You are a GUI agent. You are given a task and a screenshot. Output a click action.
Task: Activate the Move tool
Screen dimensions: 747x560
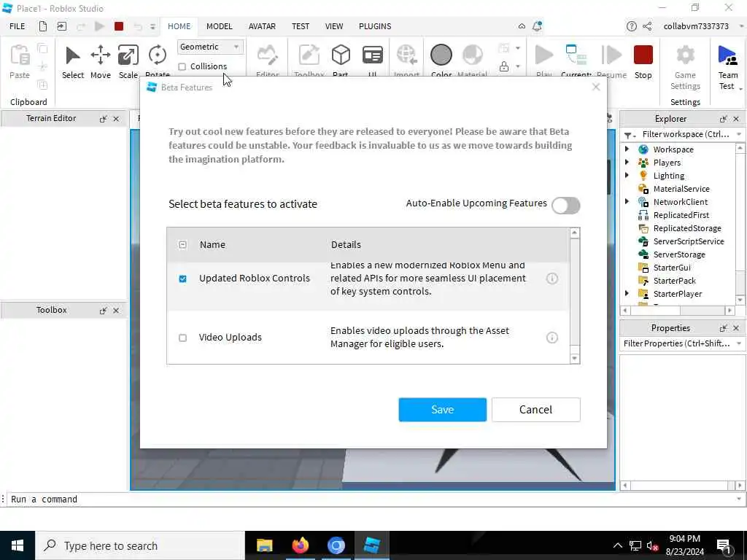[101, 55]
